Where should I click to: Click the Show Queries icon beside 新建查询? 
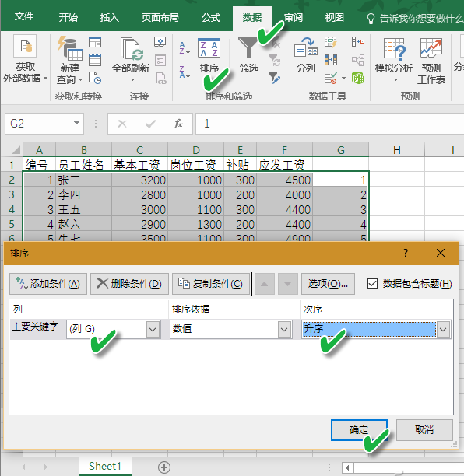pos(95,42)
